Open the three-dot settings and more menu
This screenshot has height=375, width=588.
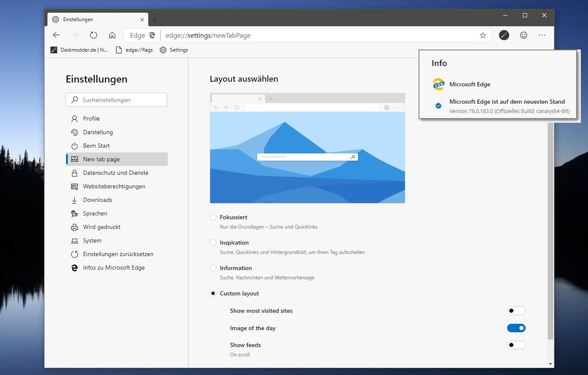tap(542, 35)
